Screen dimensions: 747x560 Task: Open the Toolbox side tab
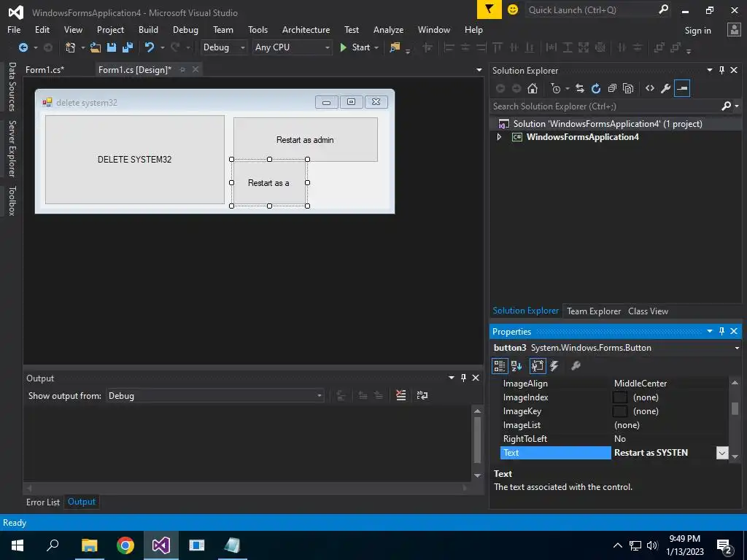(12, 201)
